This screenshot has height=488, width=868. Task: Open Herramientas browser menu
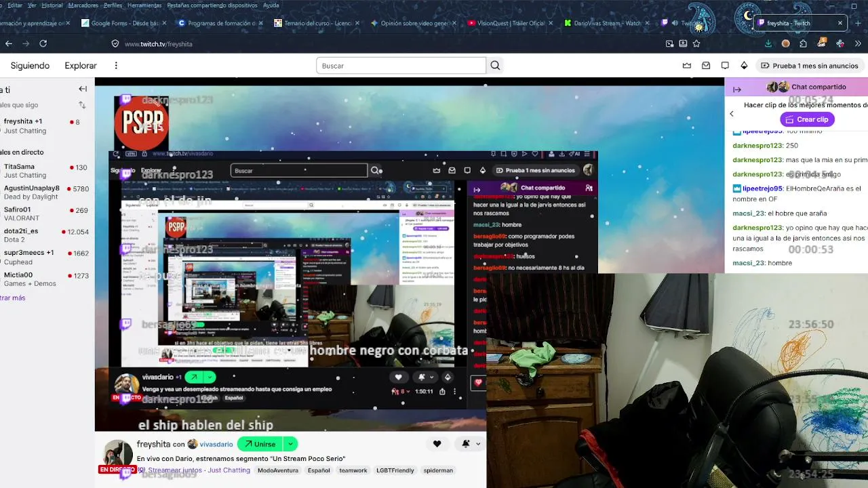(144, 5)
